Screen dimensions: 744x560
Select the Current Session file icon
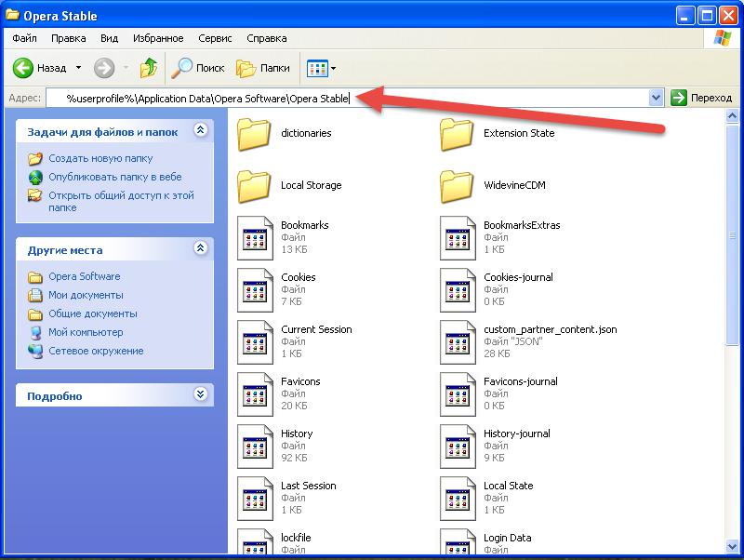(255, 342)
